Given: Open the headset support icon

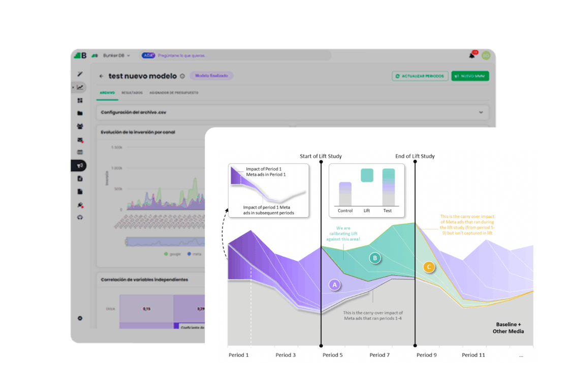Looking at the screenshot, I should pos(80,217).
